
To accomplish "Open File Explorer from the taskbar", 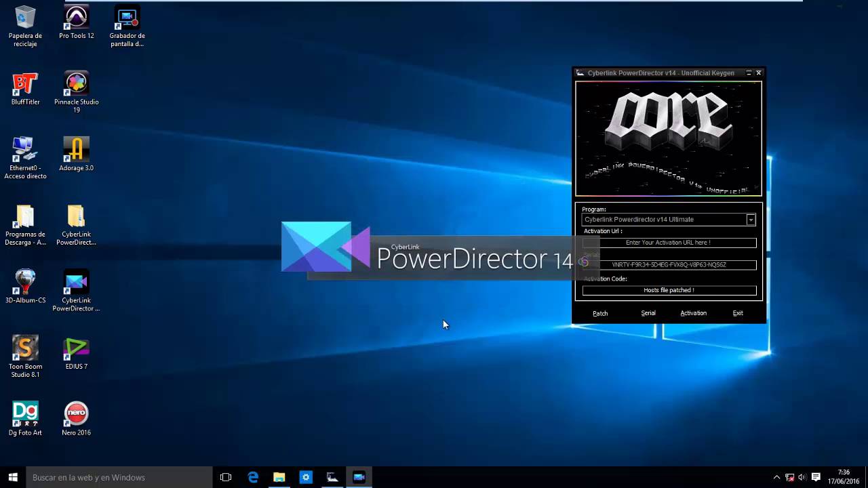I will pos(279,477).
